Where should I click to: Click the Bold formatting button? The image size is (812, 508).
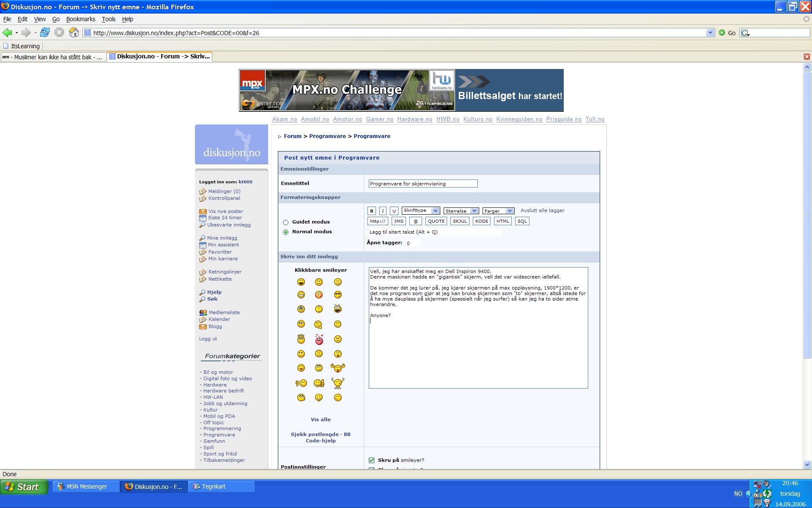(372, 211)
